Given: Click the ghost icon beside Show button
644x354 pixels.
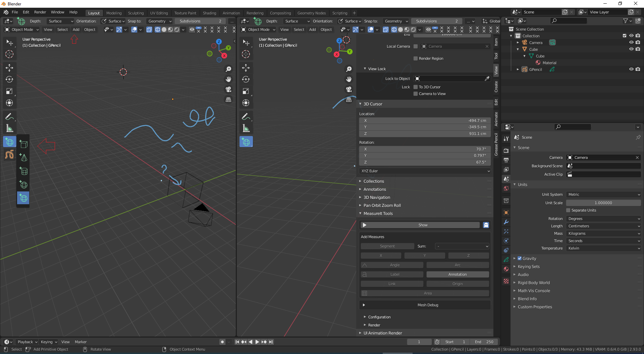Looking at the screenshot, I should [x=486, y=225].
